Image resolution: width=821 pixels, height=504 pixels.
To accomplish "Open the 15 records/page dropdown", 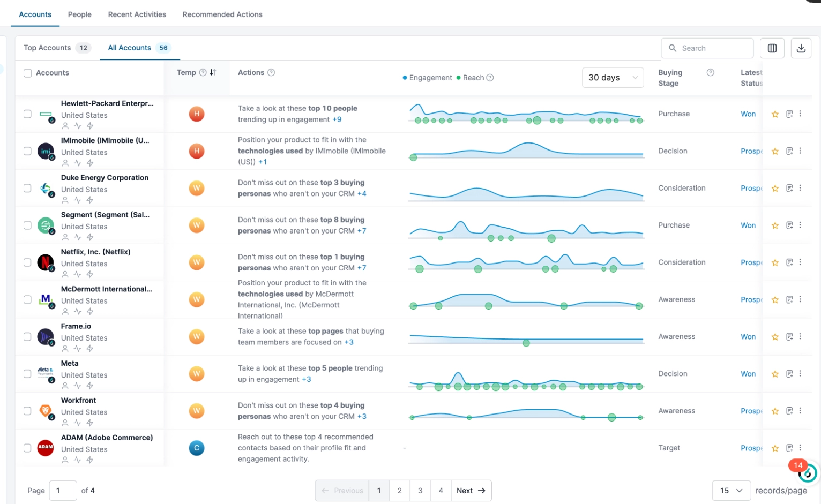I will [731, 491].
